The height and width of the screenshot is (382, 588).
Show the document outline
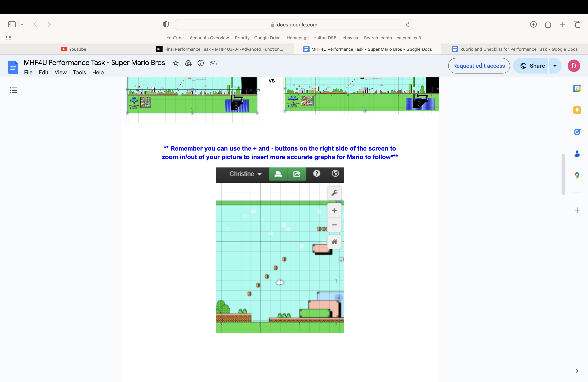tap(14, 90)
